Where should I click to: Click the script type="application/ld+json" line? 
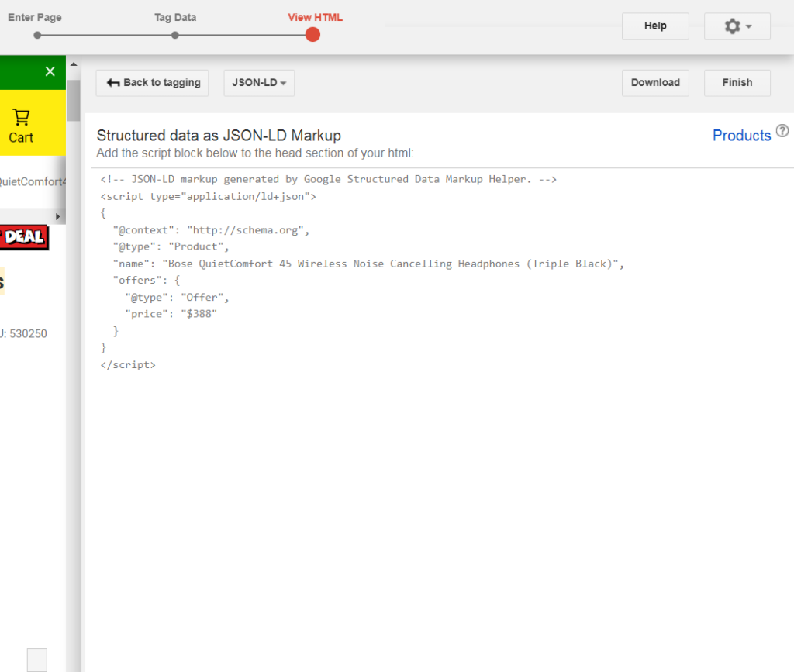point(208,196)
